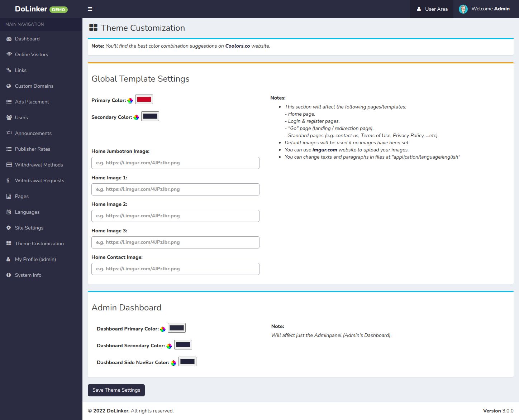Viewport: 519px width, 420px height.
Task: Click the Publisher Rates list icon
Action: coord(9,149)
